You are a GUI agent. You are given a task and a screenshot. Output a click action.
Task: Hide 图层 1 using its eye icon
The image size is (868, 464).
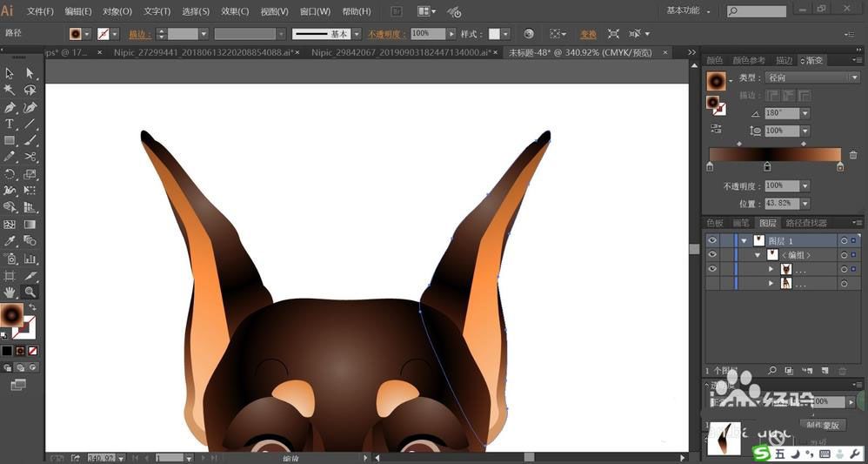(712, 240)
